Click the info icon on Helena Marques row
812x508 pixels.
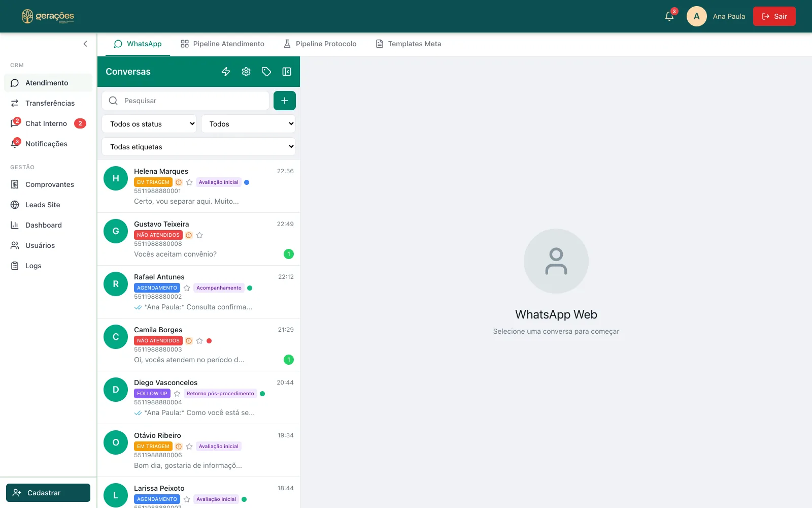pos(179,182)
